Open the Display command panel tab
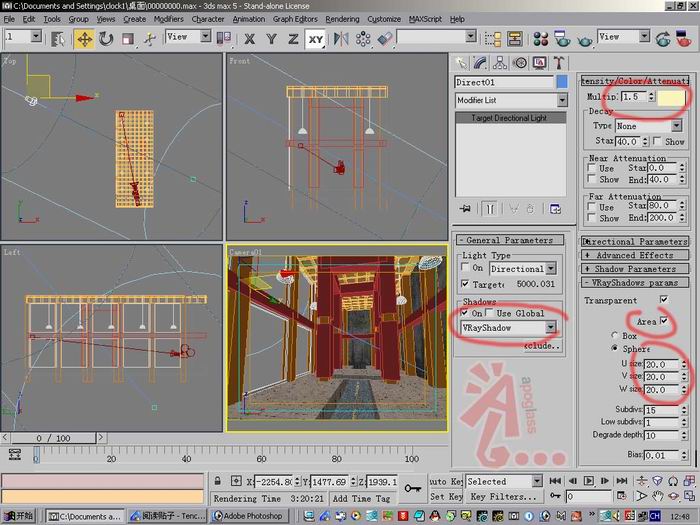700x525 pixels. point(539,63)
